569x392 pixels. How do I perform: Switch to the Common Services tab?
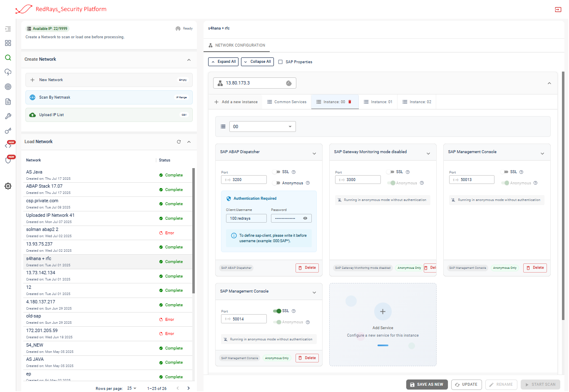click(287, 102)
